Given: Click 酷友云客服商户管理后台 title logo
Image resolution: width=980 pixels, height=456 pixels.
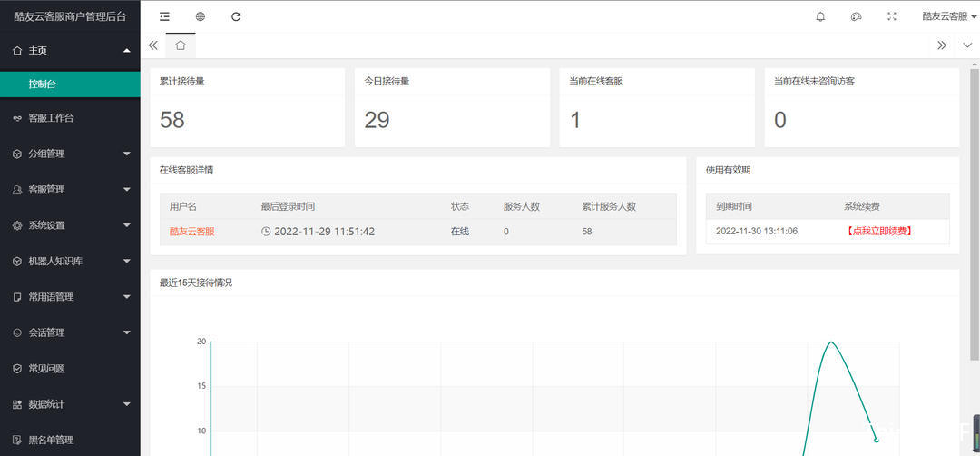Looking at the screenshot, I should pyautogui.click(x=70, y=17).
